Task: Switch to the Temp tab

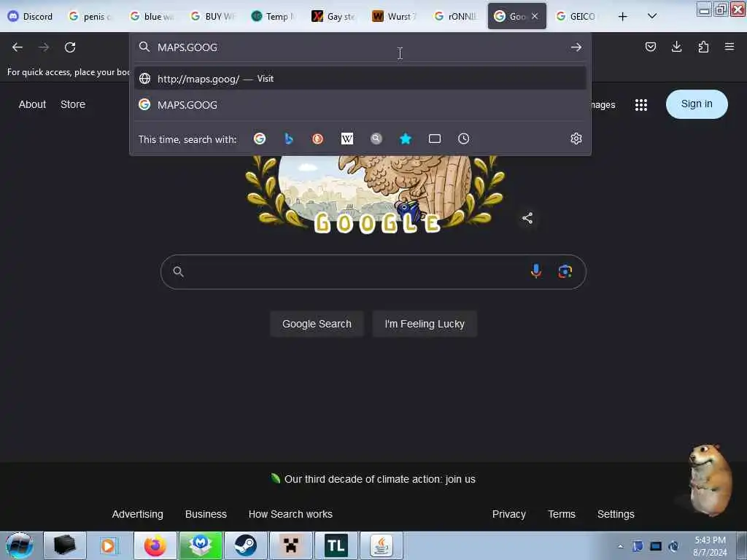Action: click(273, 17)
